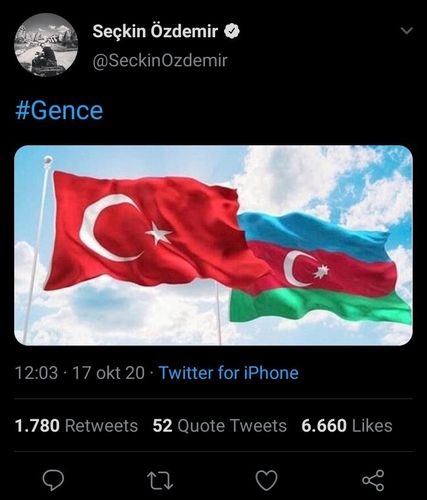The image size is (427, 500).
Task: View the 1.780 Retweets list
Action: tap(76, 426)
